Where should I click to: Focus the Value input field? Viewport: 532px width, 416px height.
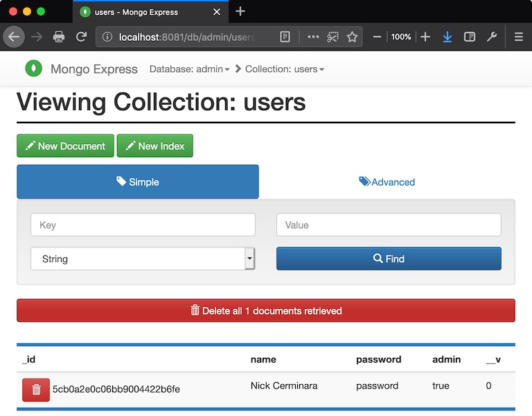[x=389, y=225]
